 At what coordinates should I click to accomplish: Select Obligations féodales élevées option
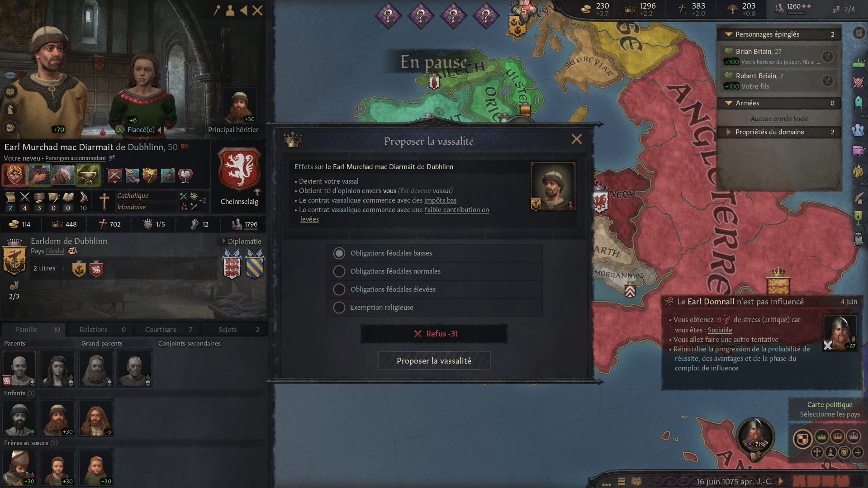pos(434,289)
